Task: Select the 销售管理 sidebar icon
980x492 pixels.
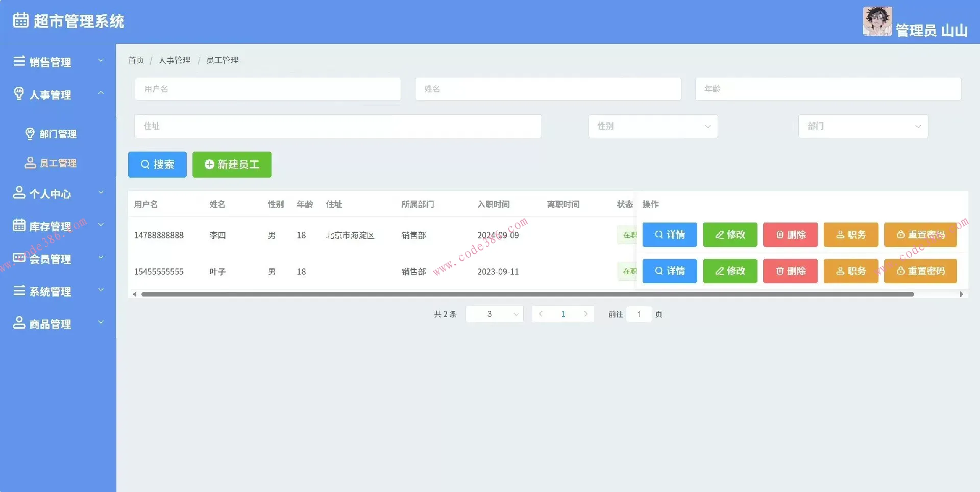Action: click(19, 61)
